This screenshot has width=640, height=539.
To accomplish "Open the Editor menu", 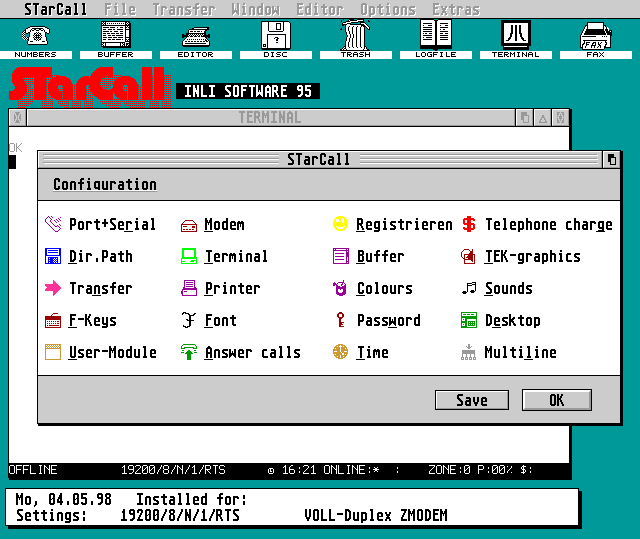I will (x=320, y=9).
